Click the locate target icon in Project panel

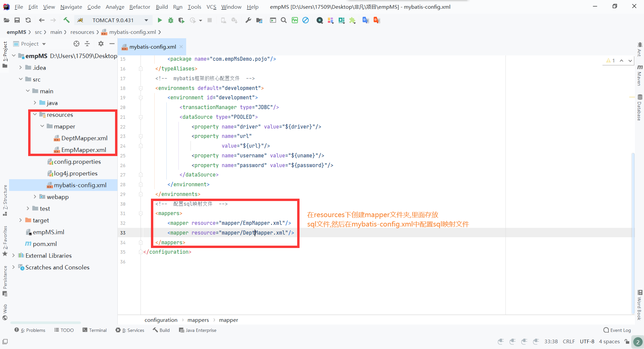76,44
